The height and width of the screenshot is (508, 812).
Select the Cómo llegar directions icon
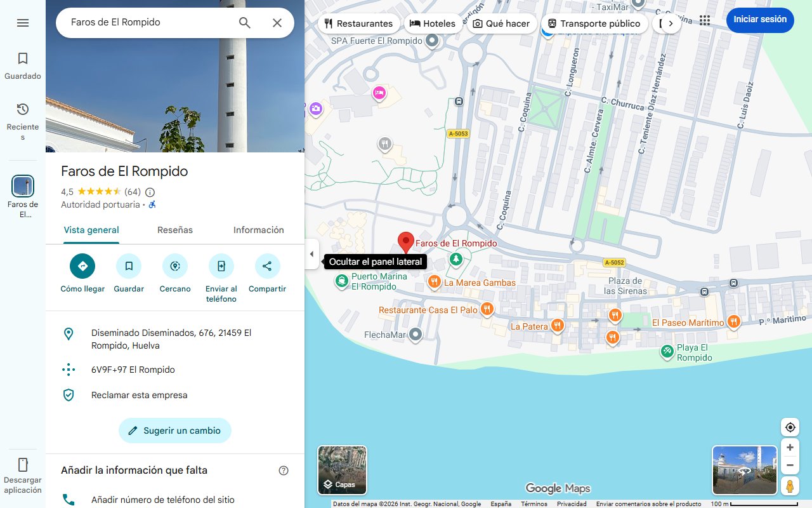82,265
